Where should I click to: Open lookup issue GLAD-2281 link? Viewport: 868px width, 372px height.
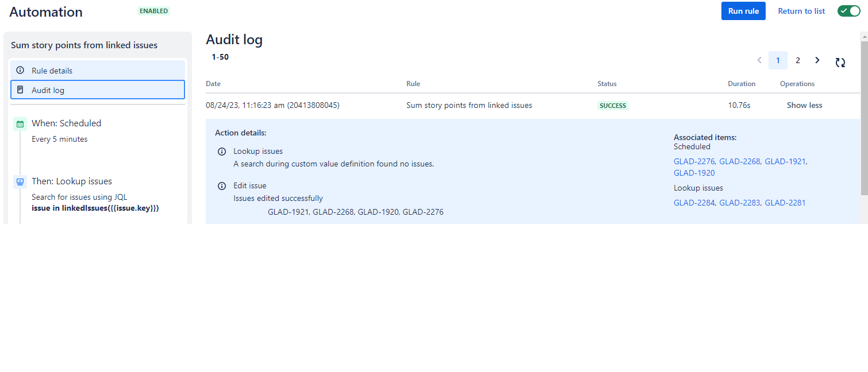click(785, 203)
